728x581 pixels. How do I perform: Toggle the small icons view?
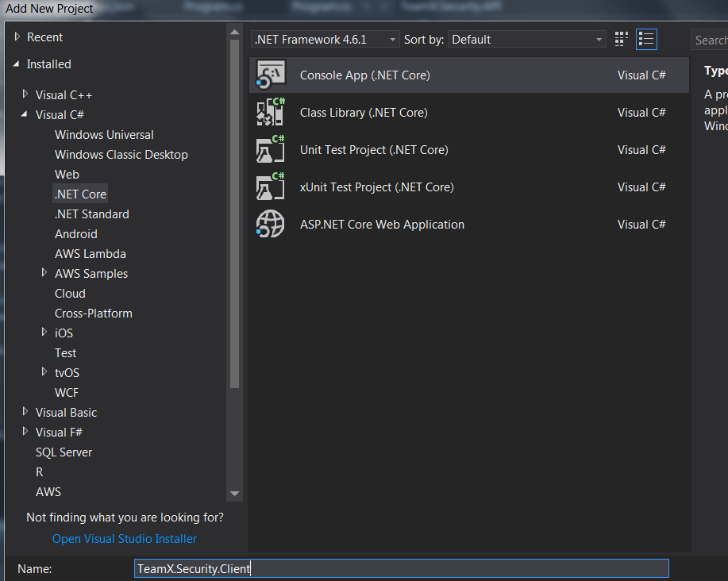tap(621, 38)
